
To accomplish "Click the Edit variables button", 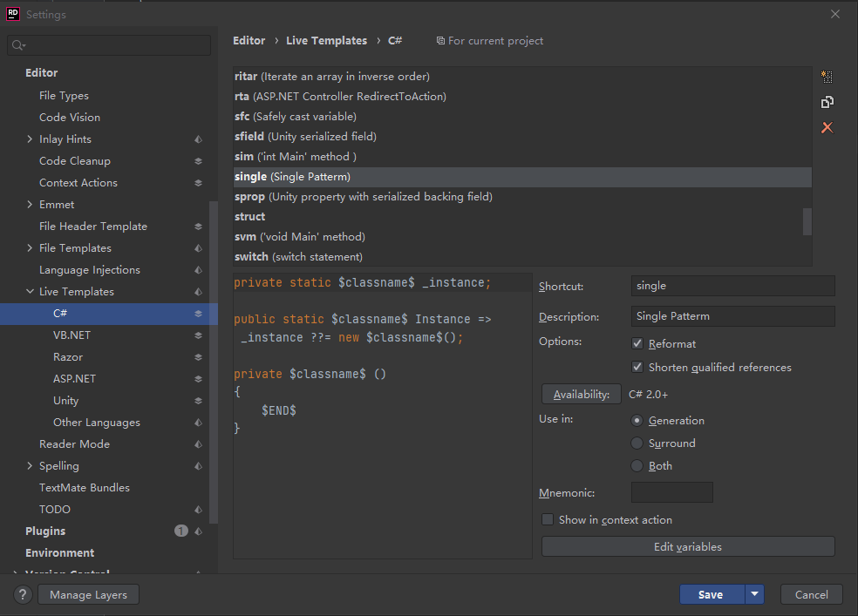I will tap(687, 547).
